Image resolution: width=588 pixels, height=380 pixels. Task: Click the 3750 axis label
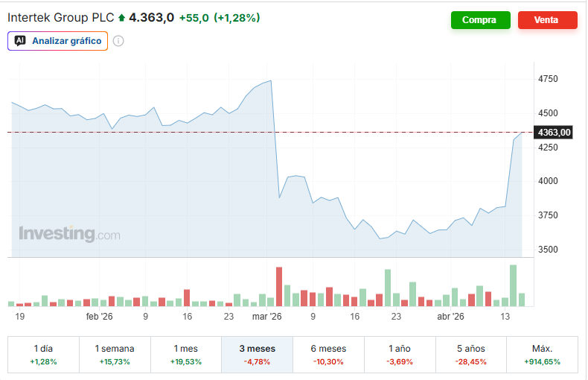pos(548,215)
